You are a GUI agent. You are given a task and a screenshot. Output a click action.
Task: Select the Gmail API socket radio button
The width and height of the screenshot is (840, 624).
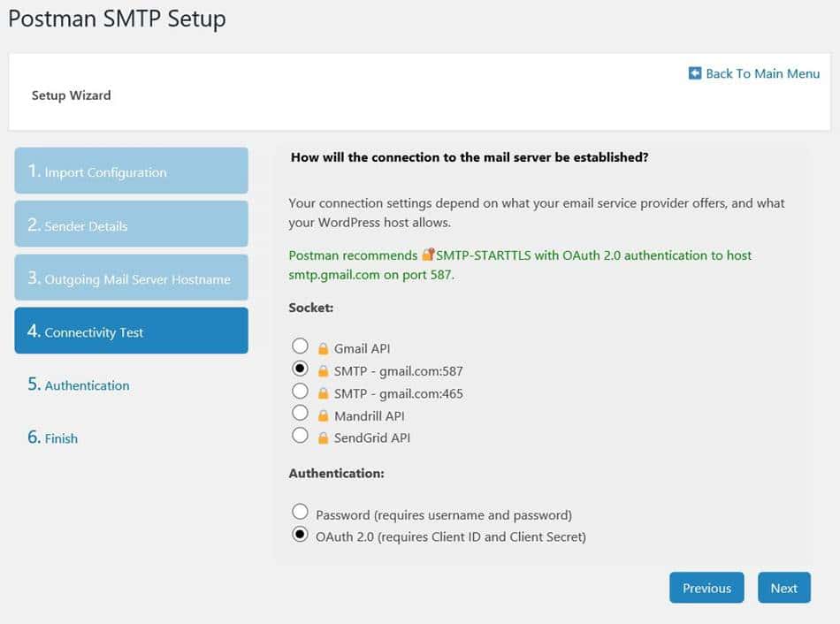click(x=301, y=346)
